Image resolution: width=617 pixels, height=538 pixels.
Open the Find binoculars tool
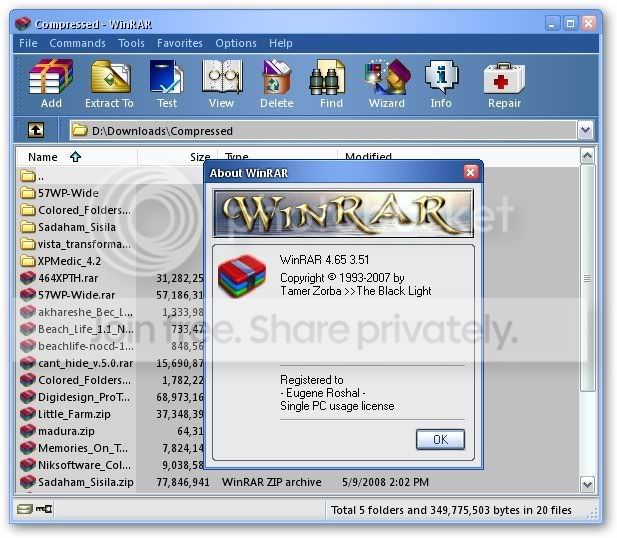tap(327, 77)
